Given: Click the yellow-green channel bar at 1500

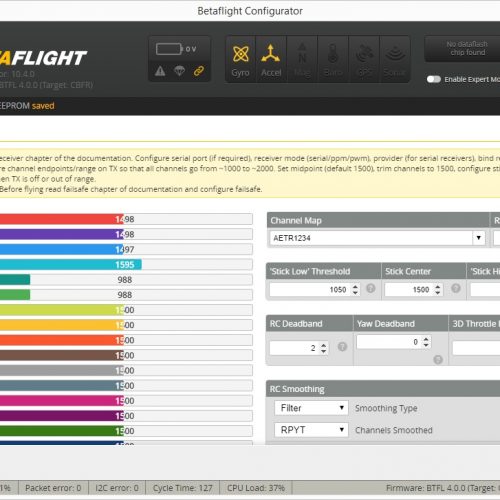Looking at the screenshot, I should [x=126, y=310].
